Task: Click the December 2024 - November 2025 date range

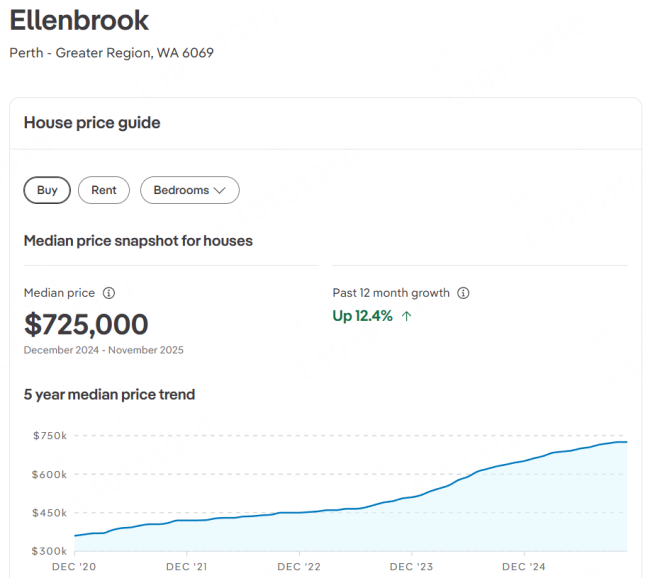Action: coord(103,350)
